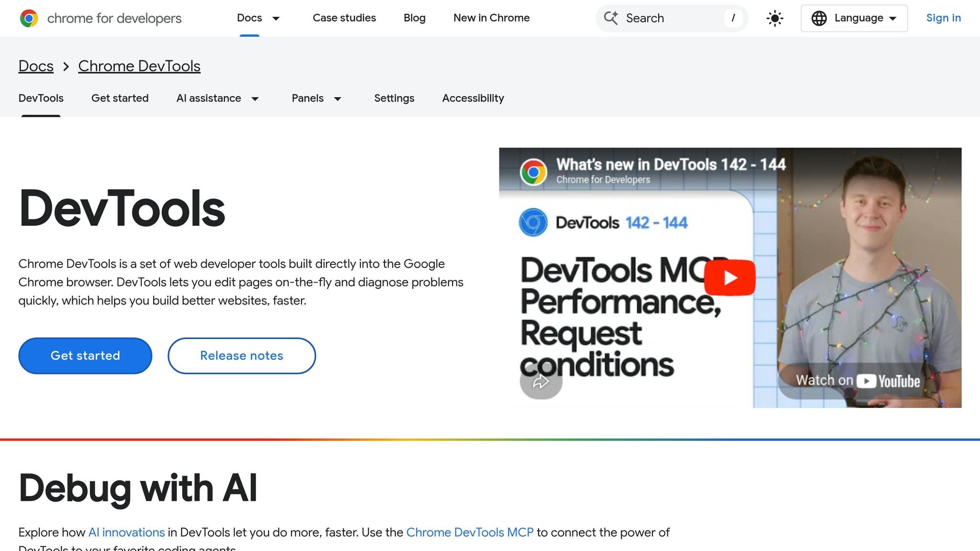Viewport: 980px width, 551px height.
Task: Select the Accessibility tab
Action: [x=473, y=98]
